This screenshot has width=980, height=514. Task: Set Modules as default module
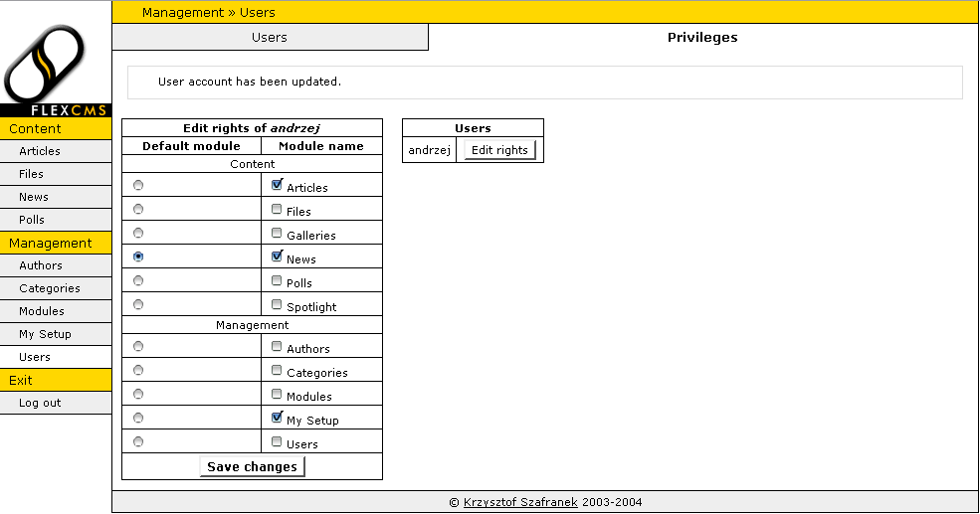click(x=138, y=394)
